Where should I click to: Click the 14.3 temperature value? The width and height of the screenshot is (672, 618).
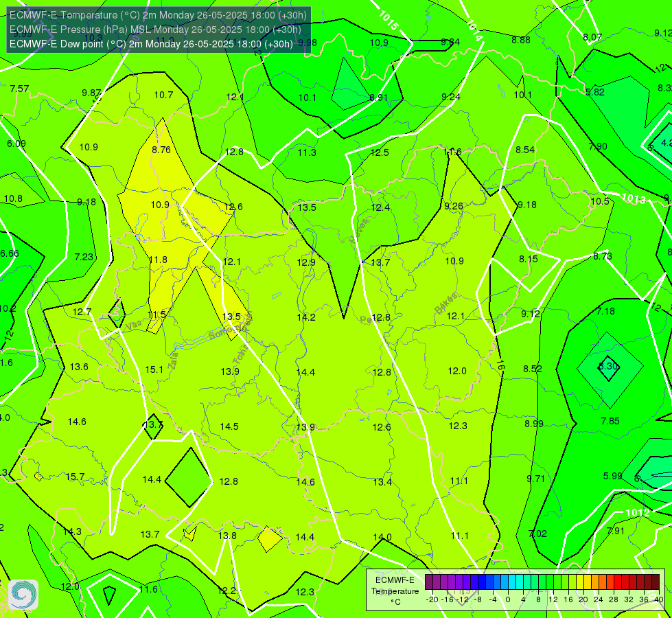(72, 531)
